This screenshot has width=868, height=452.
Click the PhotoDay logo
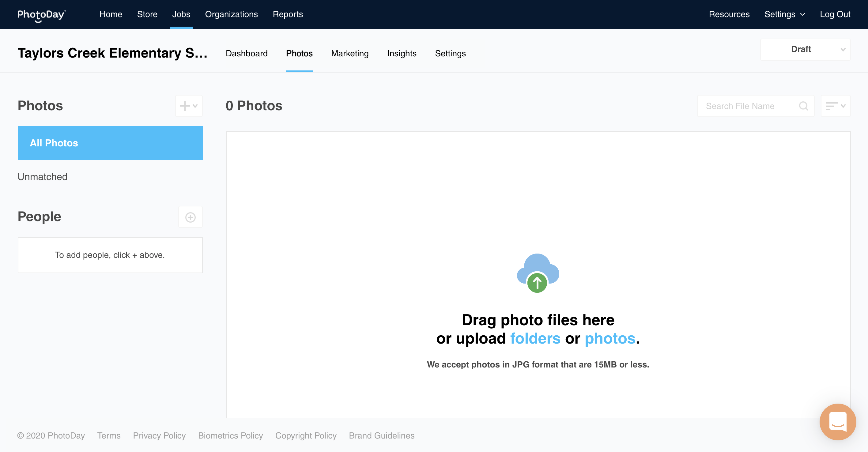point(41,14)
